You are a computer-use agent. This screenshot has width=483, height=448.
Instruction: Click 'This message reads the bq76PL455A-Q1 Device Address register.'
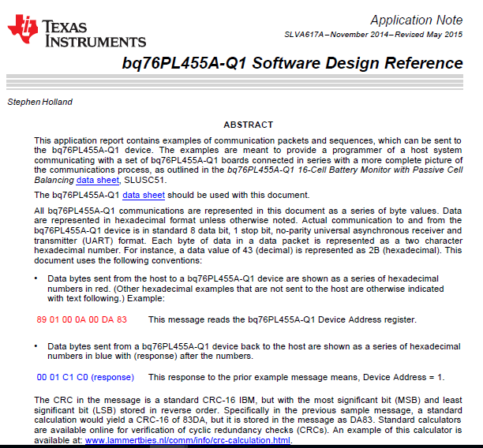283,319
